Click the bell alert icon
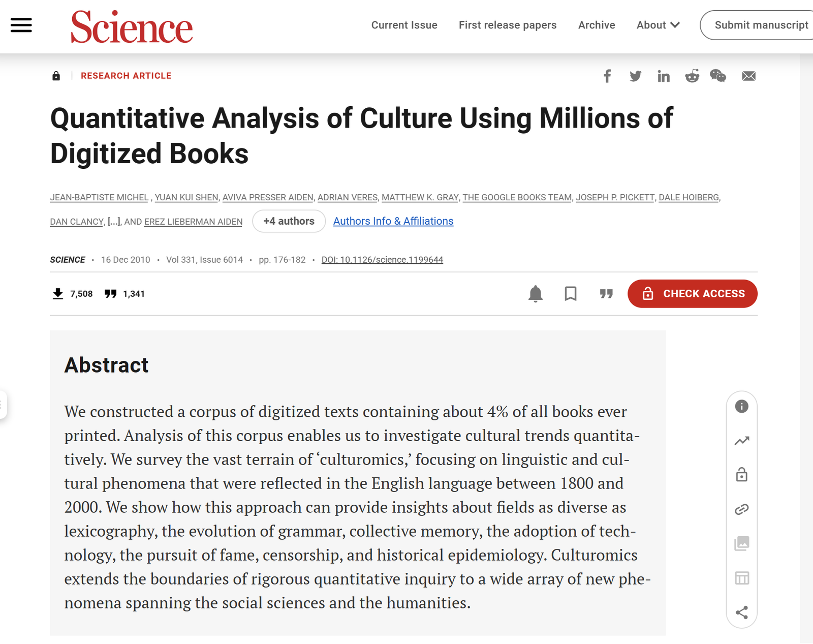 pyautogui.click(x=536, y=294)
